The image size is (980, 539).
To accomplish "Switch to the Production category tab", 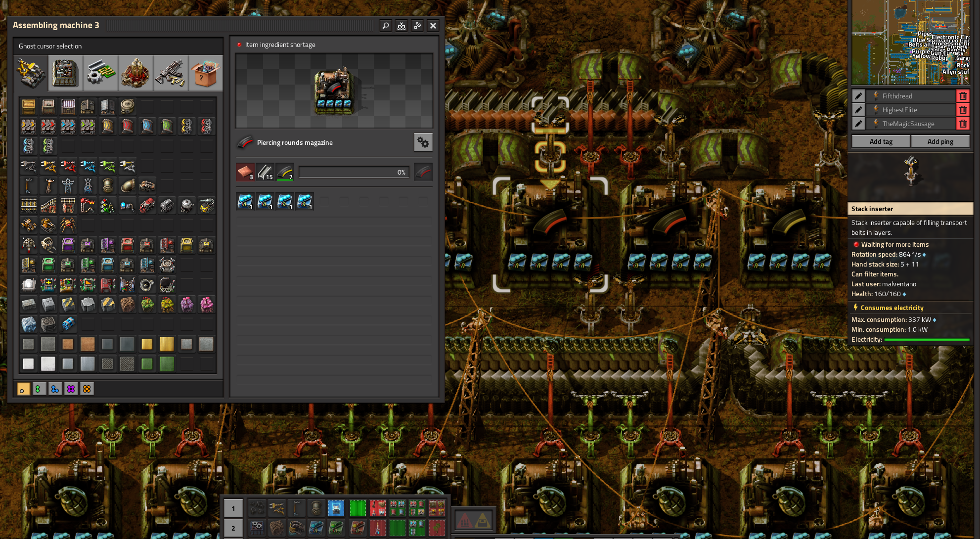I will click(65, 73).
